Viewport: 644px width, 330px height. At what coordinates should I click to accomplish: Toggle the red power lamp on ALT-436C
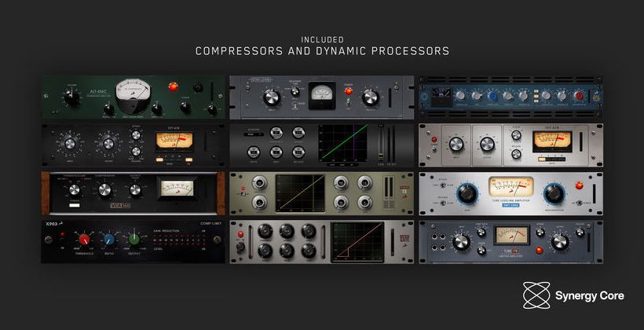click(x=173, y=86)
